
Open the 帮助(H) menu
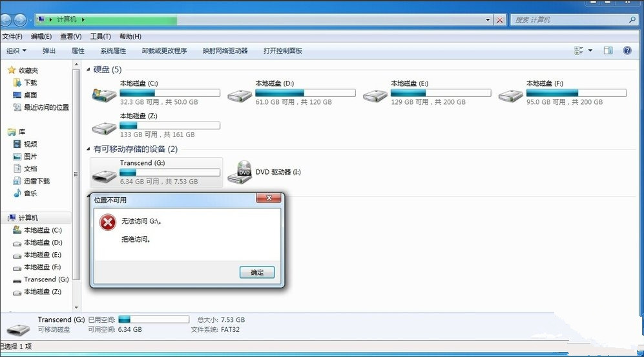tap(130, 36)
